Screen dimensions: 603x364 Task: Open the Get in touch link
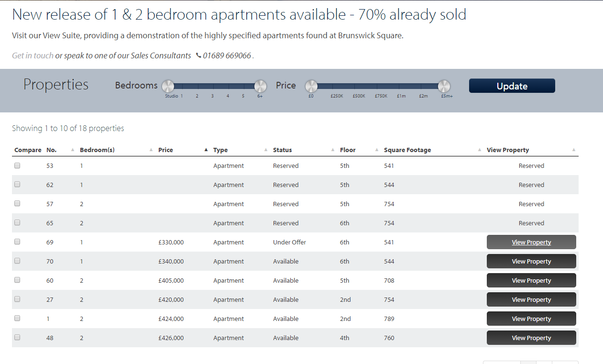point(33,55)
